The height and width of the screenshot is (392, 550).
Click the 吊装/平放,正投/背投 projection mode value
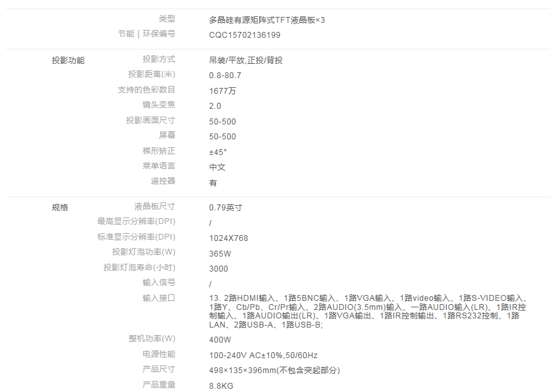[246, 61]
